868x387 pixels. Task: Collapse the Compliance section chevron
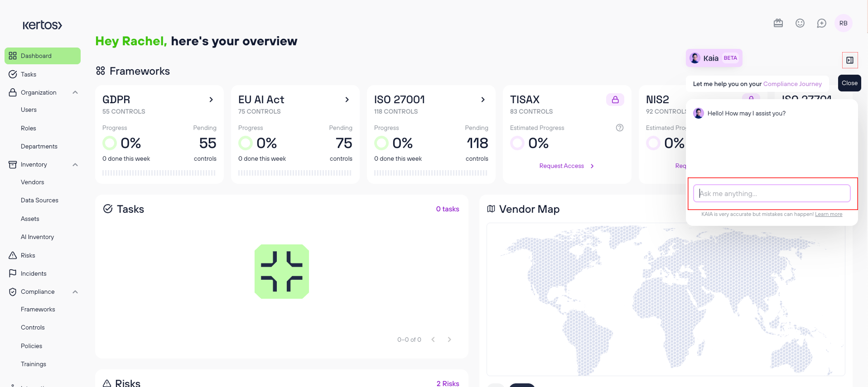pos(75,291)
